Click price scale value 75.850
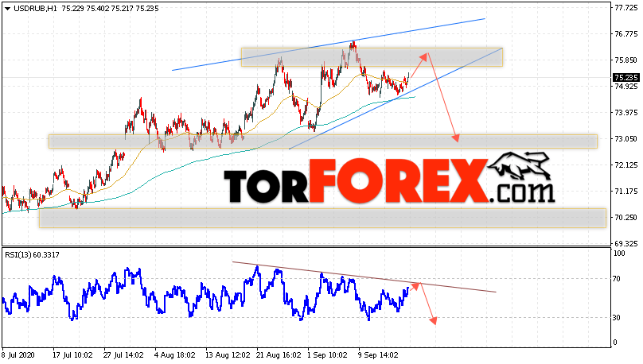This screenshot has width=643, height=364. (625, 60)
